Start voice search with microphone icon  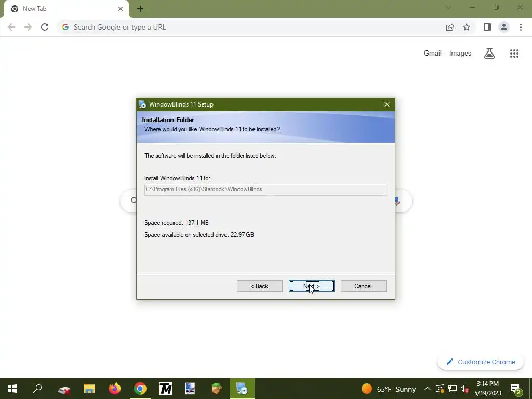[396, 201]
